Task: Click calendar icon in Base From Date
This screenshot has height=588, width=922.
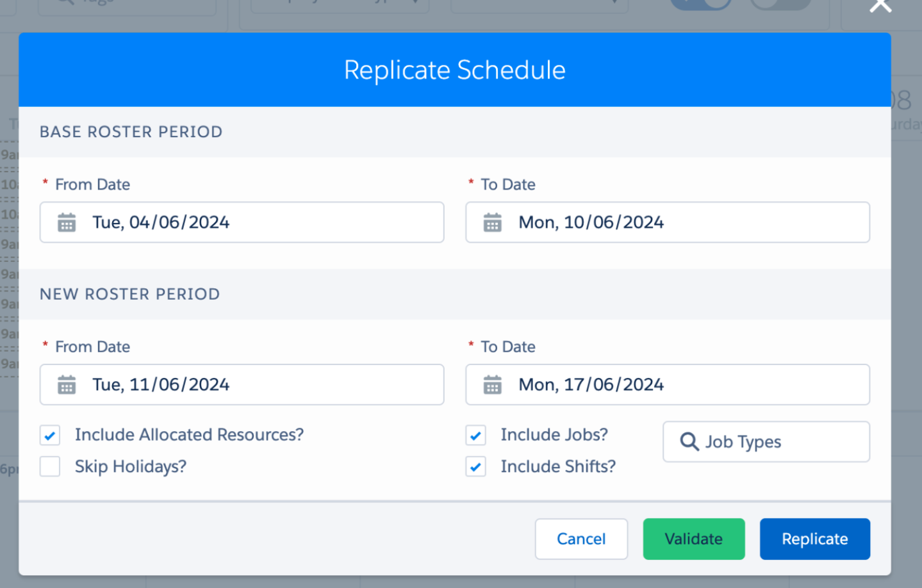Action: [67, 222]
